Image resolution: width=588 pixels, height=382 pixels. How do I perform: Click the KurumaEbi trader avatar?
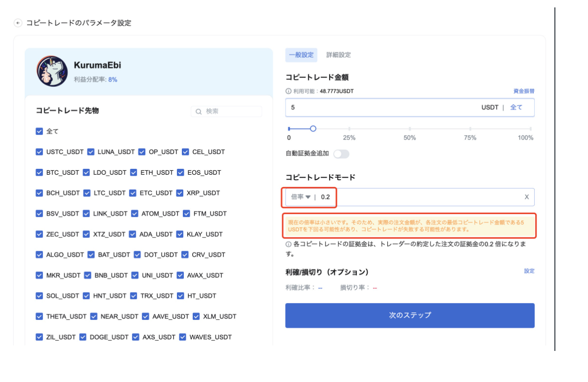tap(52, 71)
